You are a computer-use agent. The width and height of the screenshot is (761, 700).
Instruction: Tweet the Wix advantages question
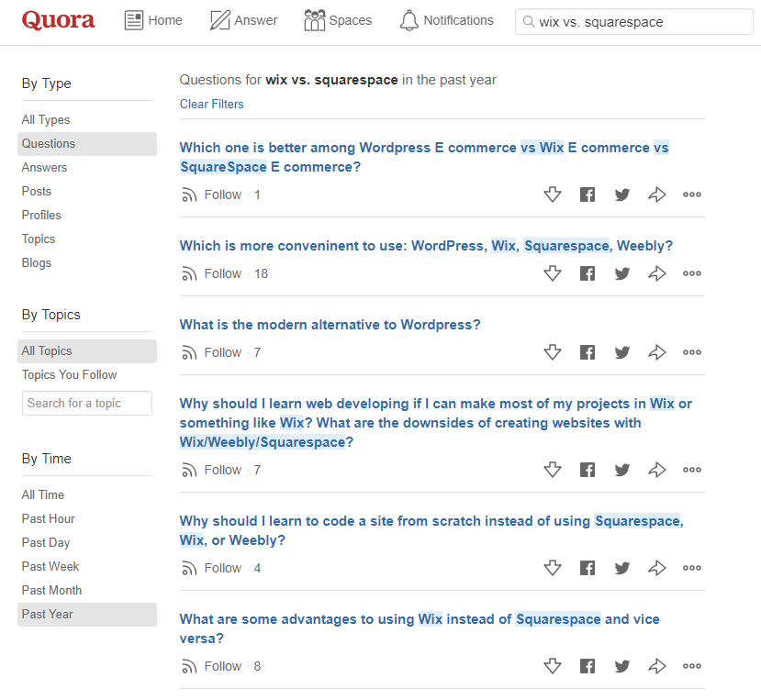tap(622, 666)
